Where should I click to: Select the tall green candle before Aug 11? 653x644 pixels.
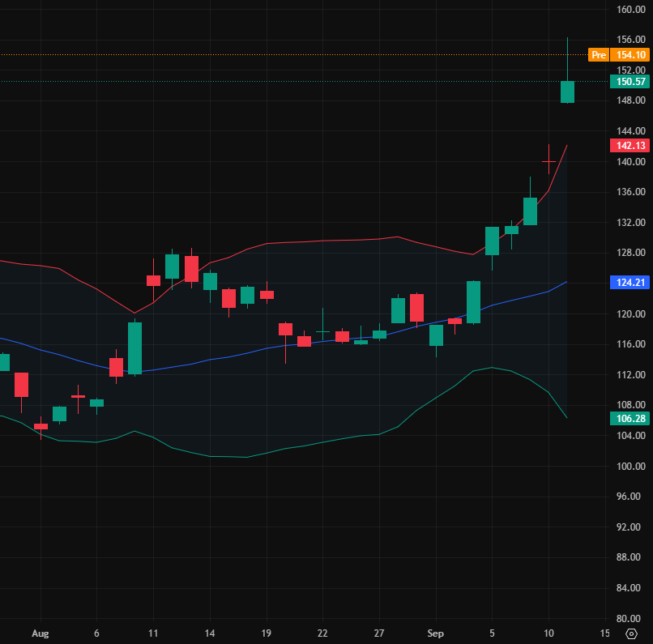point(135,348)
